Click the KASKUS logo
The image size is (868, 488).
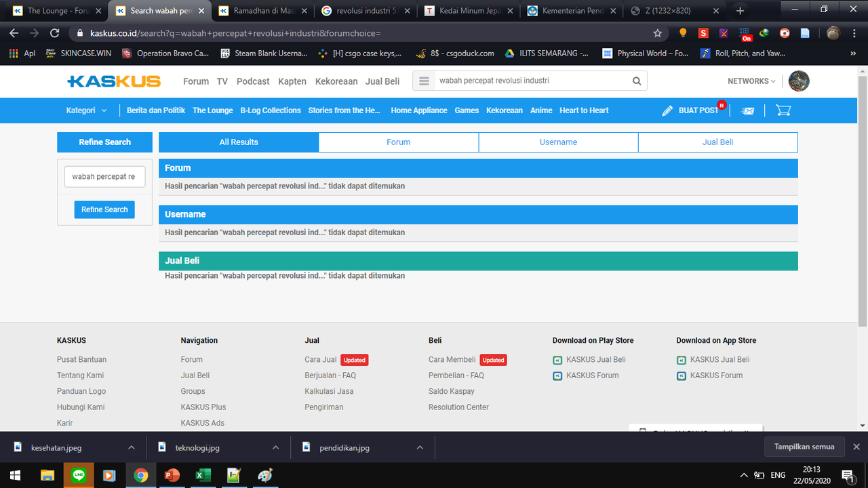pos(114,81)
